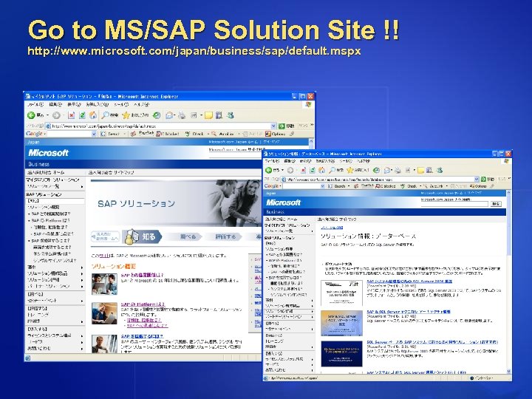Click the Back button in the SAP ソリューション window
Viewport: 532px width, 399px height.
35,115
